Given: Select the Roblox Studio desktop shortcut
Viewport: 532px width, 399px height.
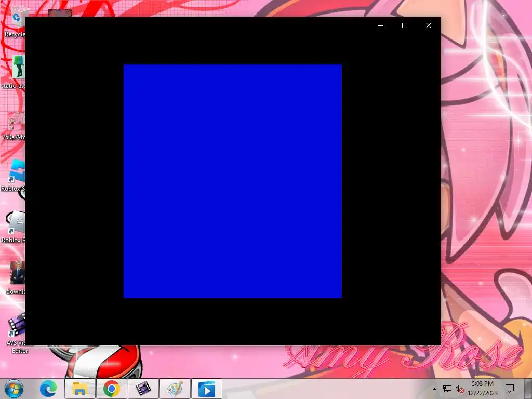Looking at the screenshot, I should [14, 176].
